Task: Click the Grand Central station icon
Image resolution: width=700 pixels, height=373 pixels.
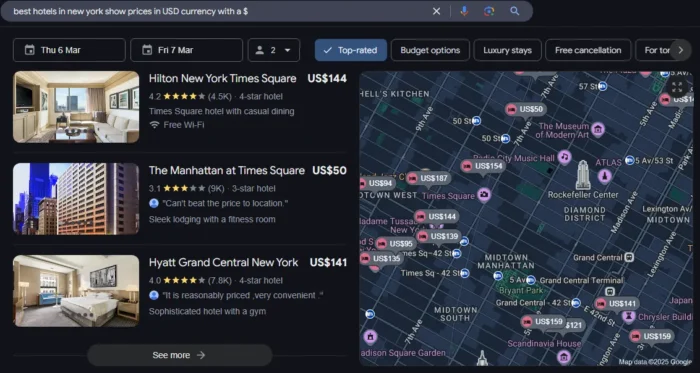Action: tap(629, 257)
